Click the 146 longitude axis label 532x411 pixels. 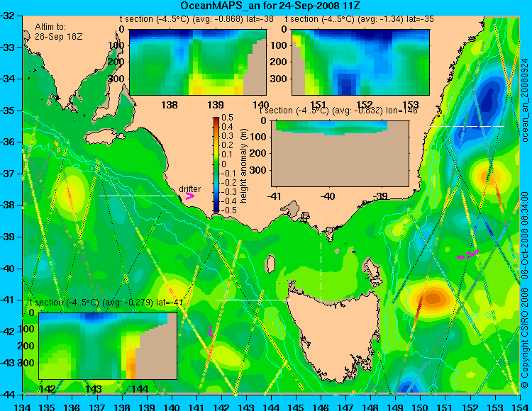tap(321, 407)
